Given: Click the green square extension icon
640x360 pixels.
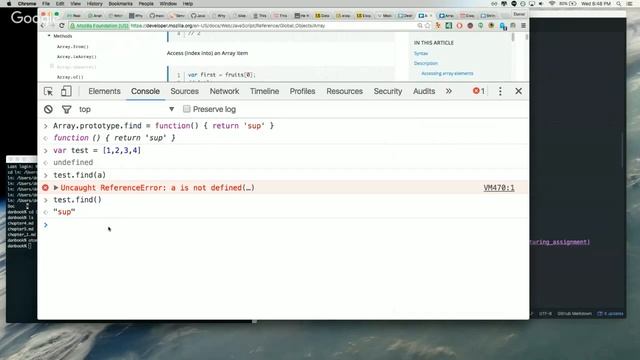Looking at the screenshot, I should 449,26.
